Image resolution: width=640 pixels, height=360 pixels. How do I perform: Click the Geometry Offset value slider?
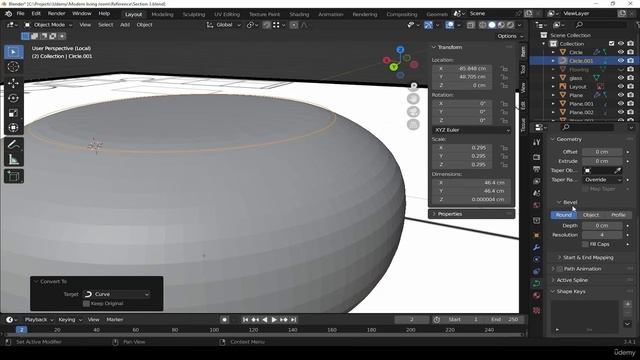tap(602, 152)
